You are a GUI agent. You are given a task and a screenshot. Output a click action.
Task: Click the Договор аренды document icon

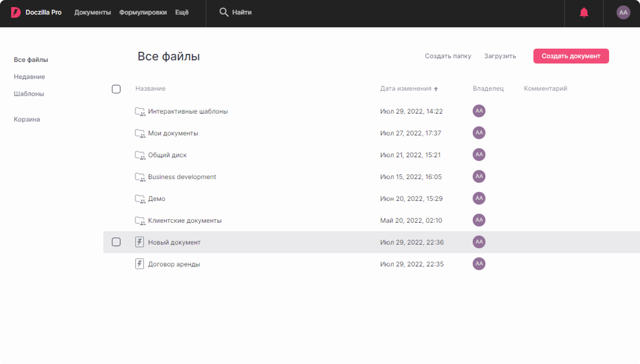[140, 264]
